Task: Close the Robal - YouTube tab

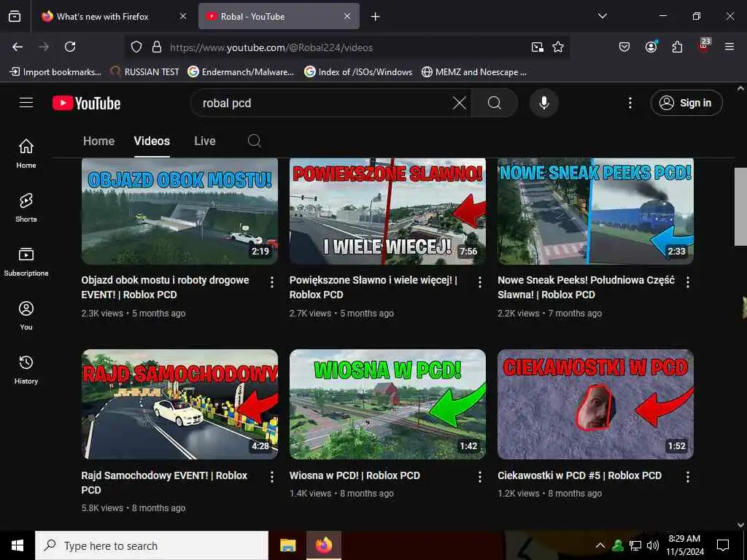Action: (347, 16)
